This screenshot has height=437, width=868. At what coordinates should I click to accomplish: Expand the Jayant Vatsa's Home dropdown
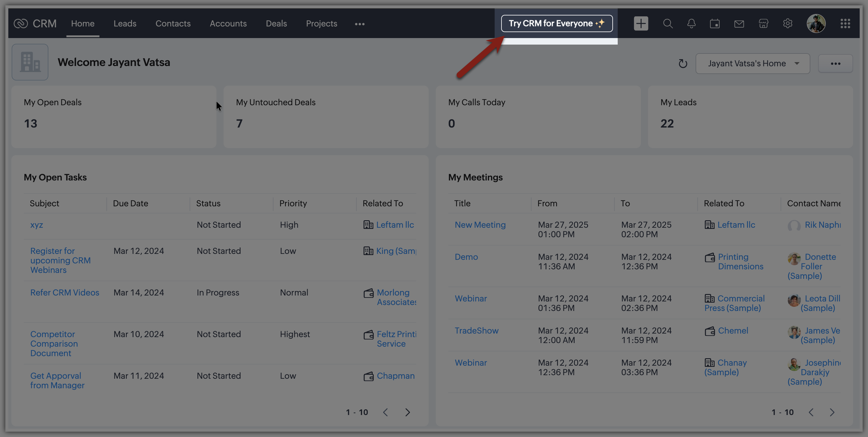pos(752,63)
